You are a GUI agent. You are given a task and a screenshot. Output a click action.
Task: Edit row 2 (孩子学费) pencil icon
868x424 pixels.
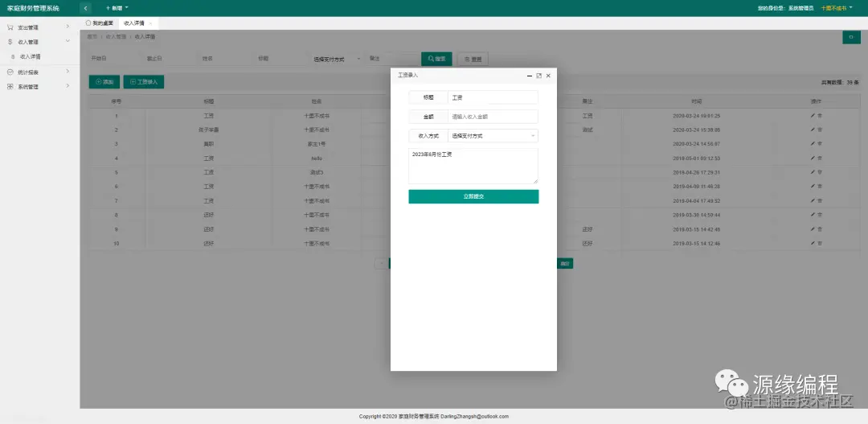tap(813, 130)
